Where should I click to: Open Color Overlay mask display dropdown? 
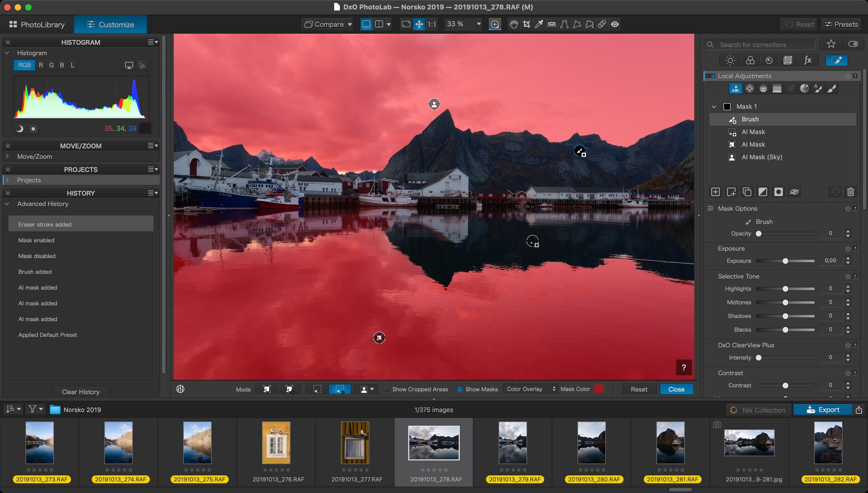[x=530, y=389]
